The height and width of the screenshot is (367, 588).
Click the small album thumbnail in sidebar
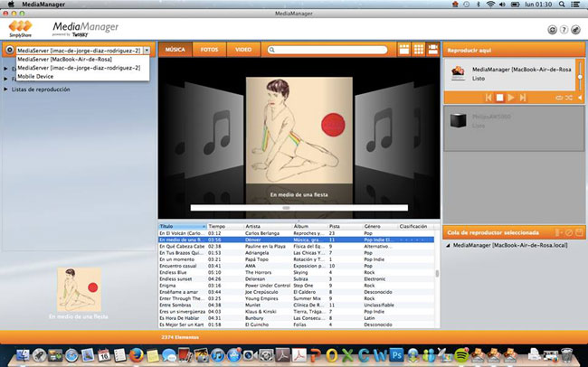pos(79,289)
